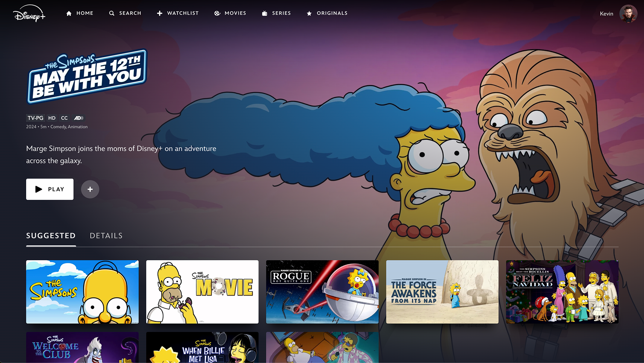Add title to watchlist with round plus button
Image resolution: width=644 pixels, height=363 pixels.
(90, 189)
